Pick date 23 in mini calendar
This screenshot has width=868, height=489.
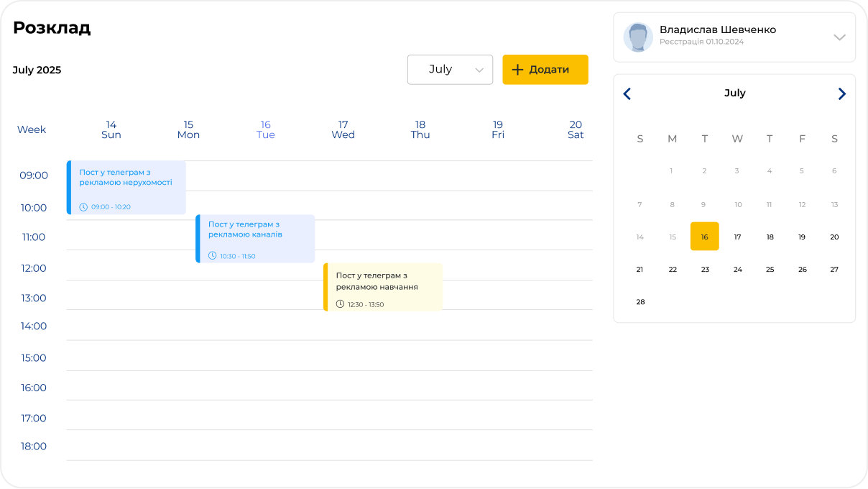coord(705,270)
